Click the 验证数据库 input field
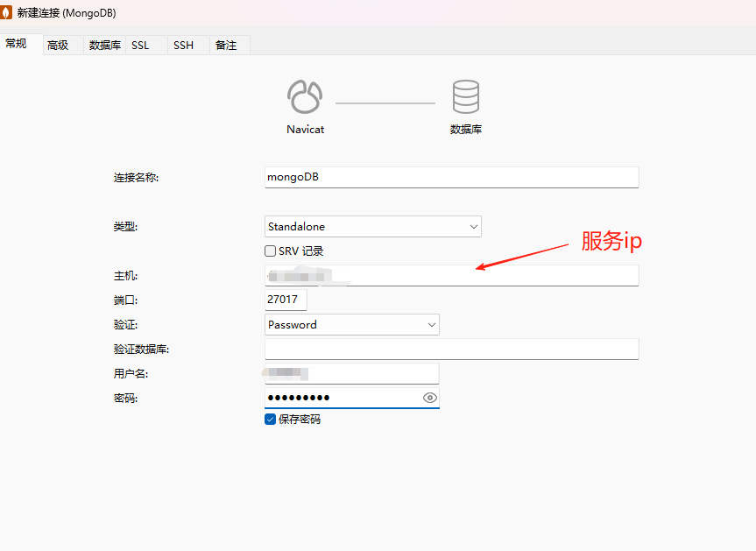Screen dimensions: 756x551 coord(452,349)
